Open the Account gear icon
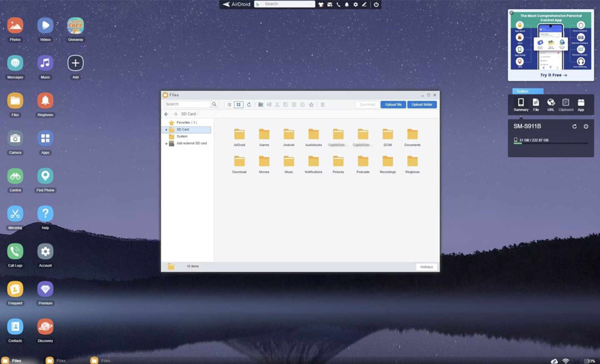Viewport: 600px width, 364px height. click(x=45, y=251)
